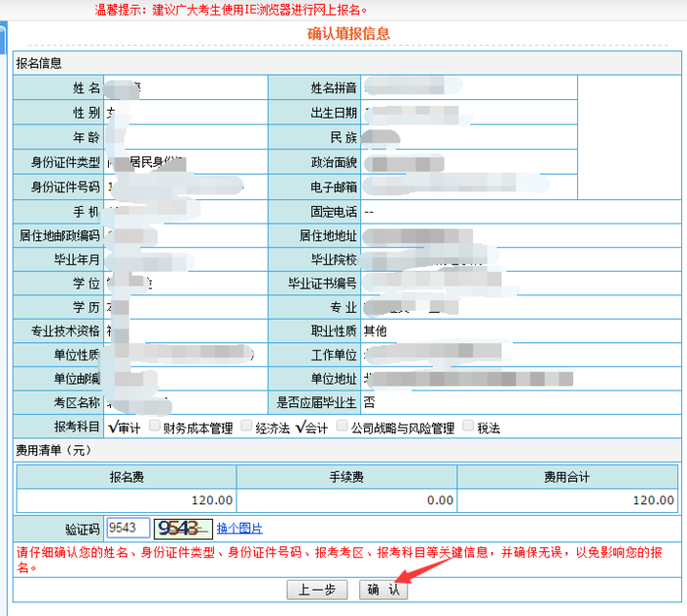This screenshot has width=687, height=616.
Task: Click the 确认填报信息 page title
Action: (348, 33)
